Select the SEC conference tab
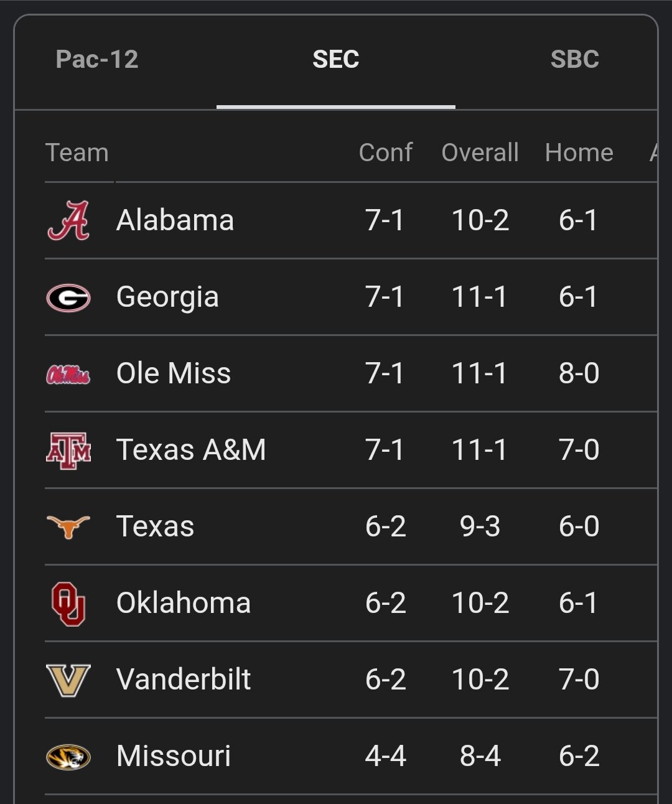The height and width of the screenshot is (804, 672). point(336,60)
